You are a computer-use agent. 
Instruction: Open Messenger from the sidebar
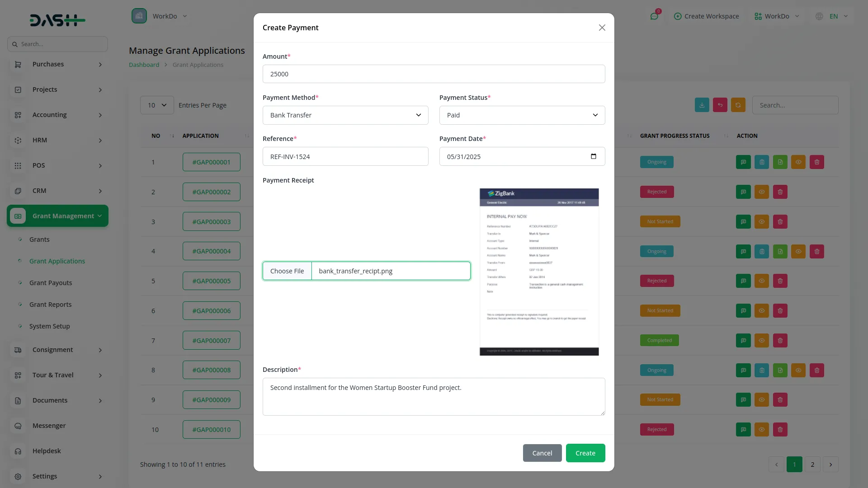pyautogui.click(x=48, y=425)
